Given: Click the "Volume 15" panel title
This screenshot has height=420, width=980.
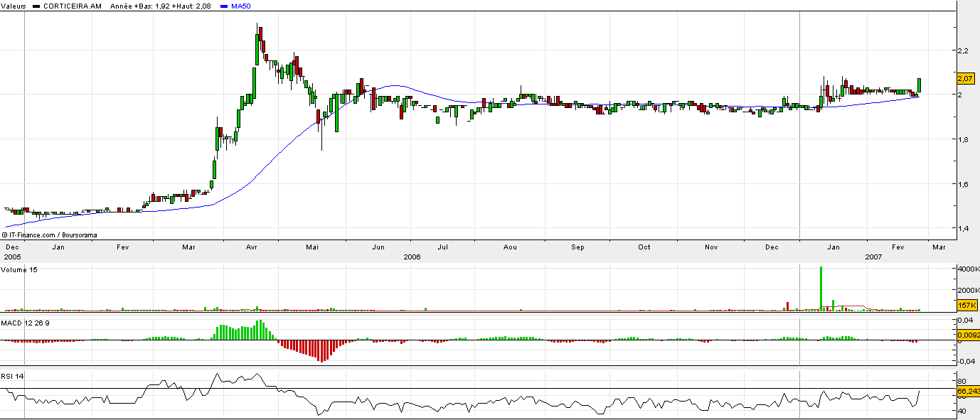Looking at the screenshot, I should tap(19, 270).
